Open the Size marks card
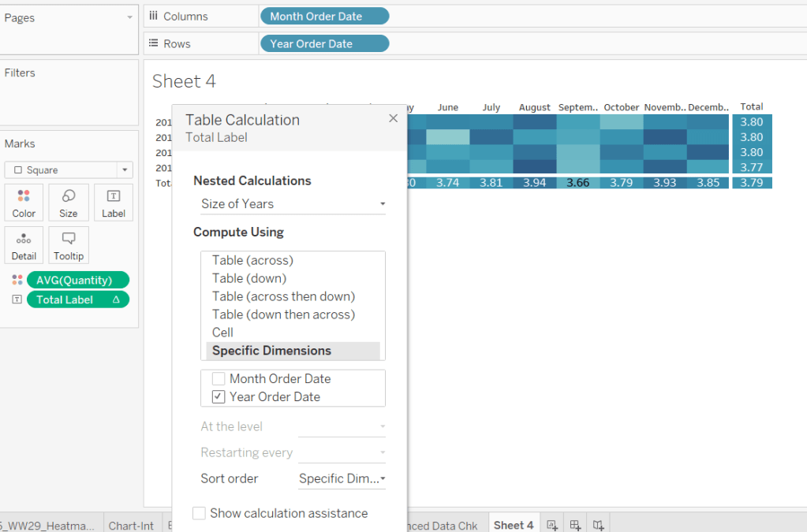 69,202
